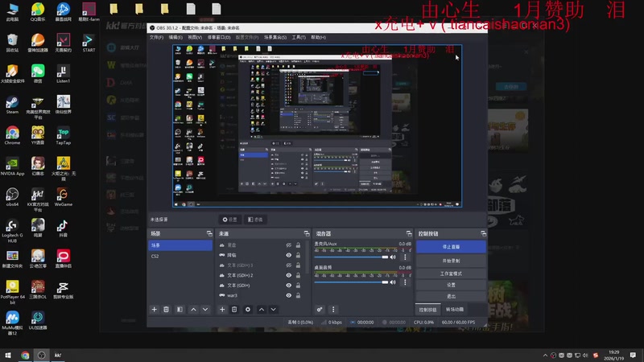
Task: Open source properties gear in Sources toolbar
Action: [248, 310]
